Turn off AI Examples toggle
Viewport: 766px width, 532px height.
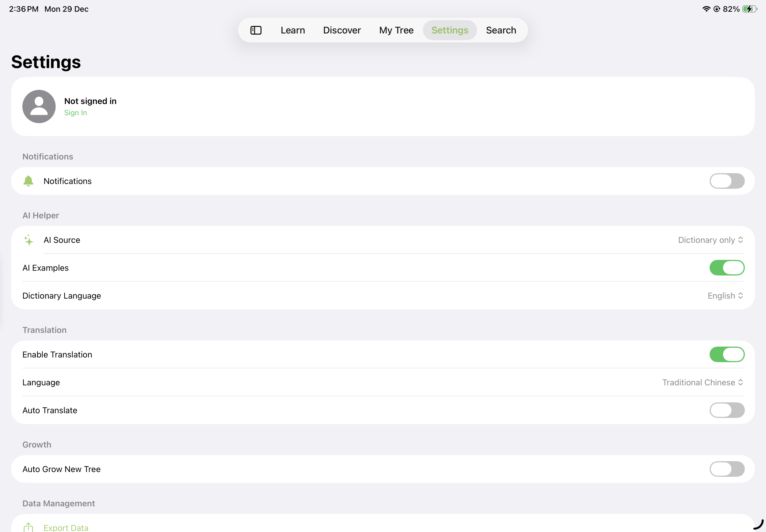(727, 268)
